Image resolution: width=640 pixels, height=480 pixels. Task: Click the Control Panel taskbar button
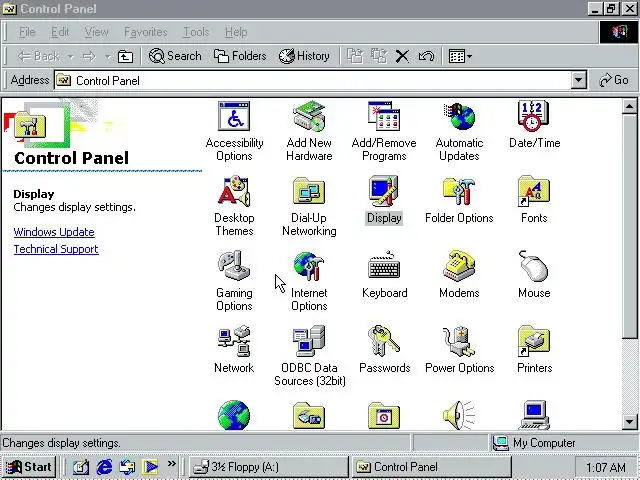[432, 467]
